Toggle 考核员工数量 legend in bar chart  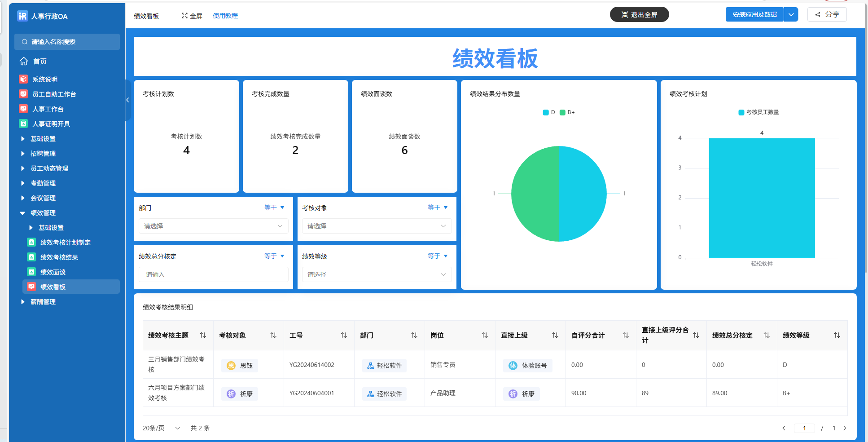[x=758, y=112]
